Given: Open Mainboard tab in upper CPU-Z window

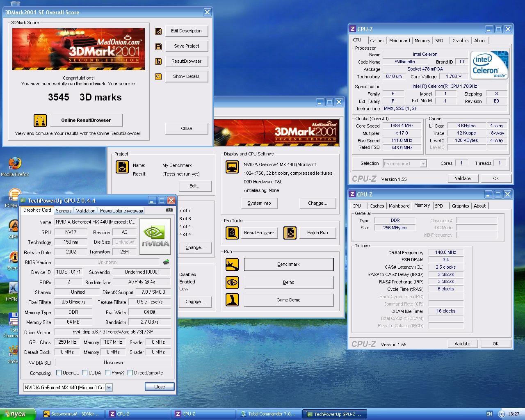Looking at the screenshot, I should click(399, 41).
